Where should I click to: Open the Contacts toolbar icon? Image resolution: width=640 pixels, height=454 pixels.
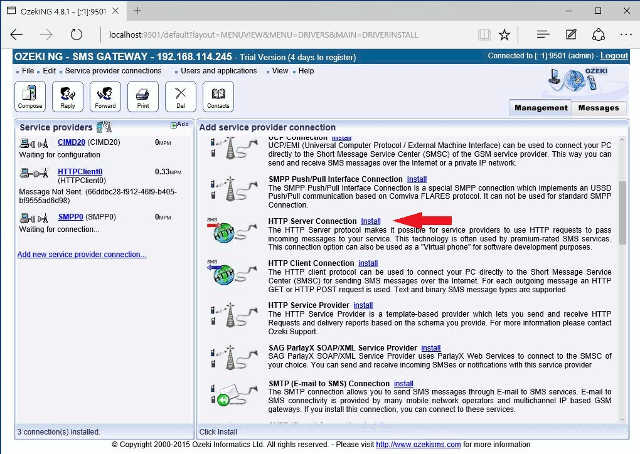(218, 96)
